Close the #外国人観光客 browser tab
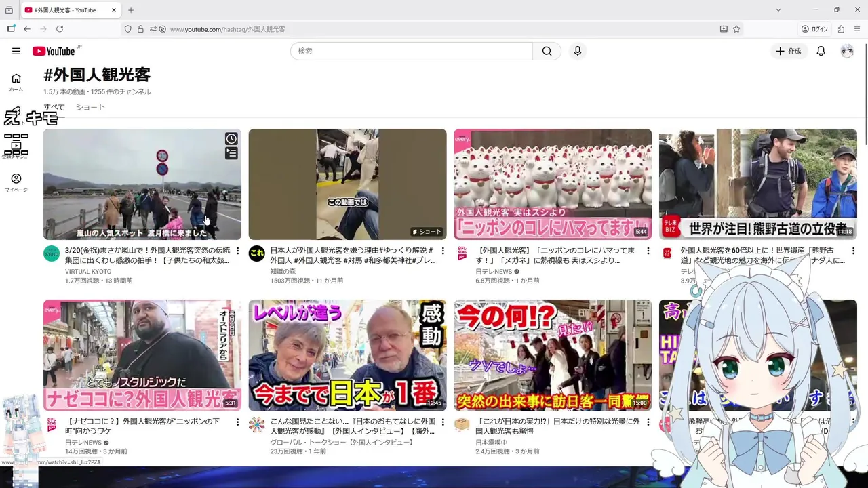The width and height of the screenshot is (868, 488). point(113,10)
